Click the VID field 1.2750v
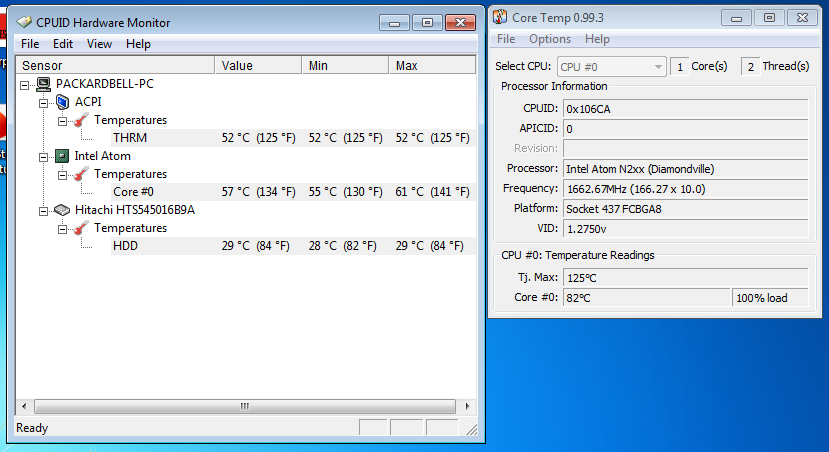 pos(686,229)
